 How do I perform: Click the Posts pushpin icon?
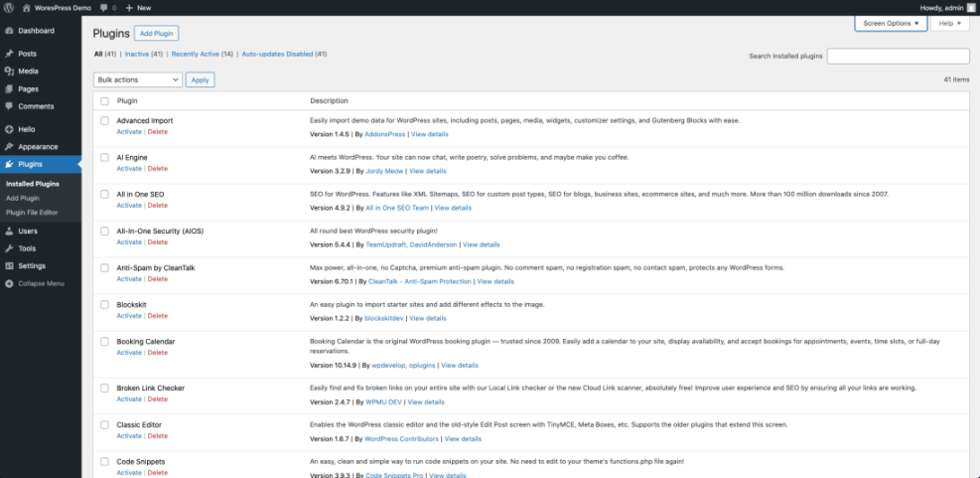[9, 54]
